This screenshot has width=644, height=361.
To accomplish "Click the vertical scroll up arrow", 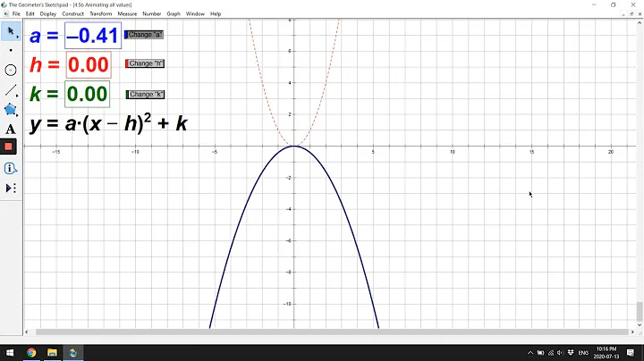I will [640, 22].
